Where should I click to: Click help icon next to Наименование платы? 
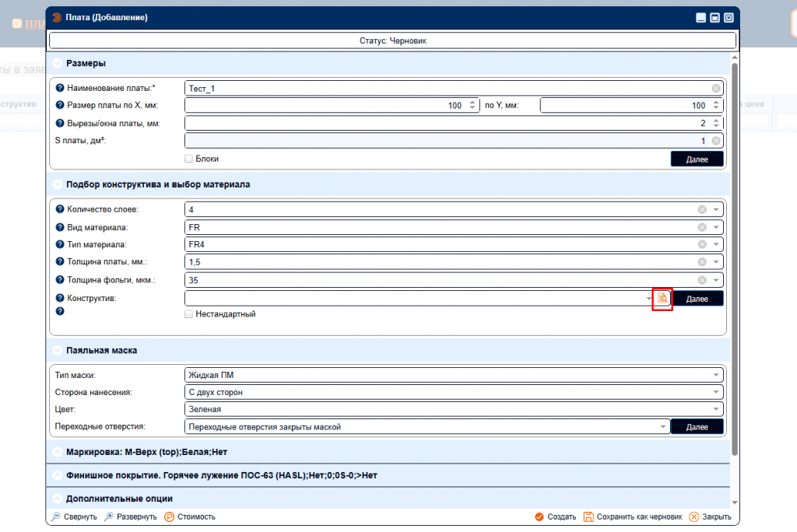(60, 89)
